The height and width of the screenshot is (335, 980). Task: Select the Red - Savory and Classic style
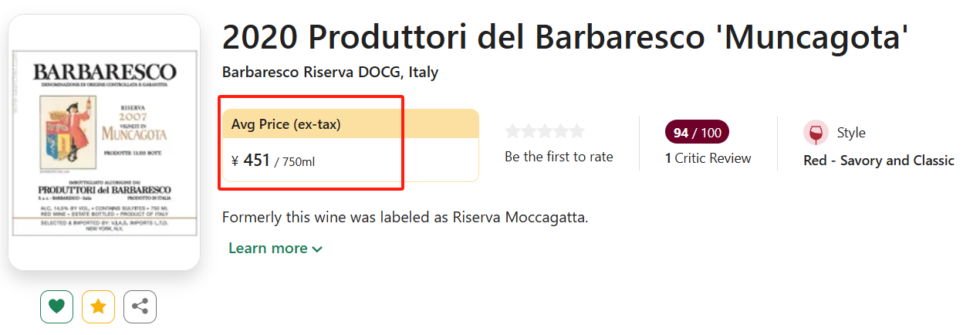click(878, 161)
